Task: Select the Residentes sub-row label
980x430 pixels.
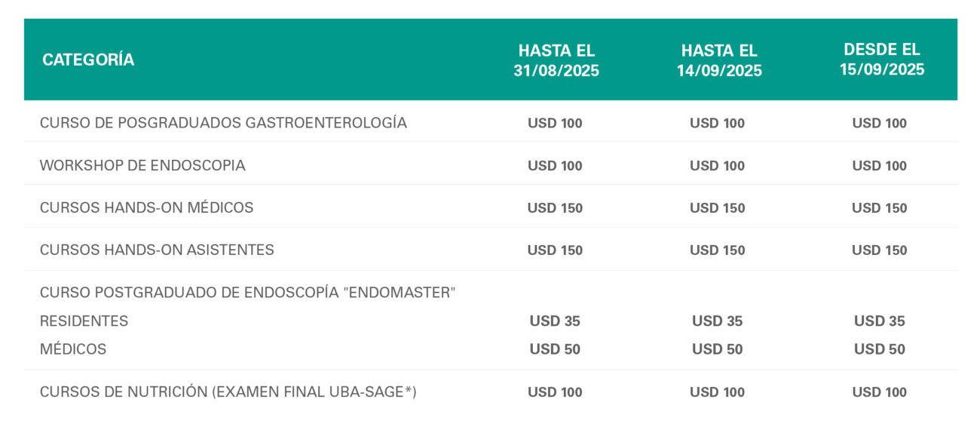Action: [84, 321]
